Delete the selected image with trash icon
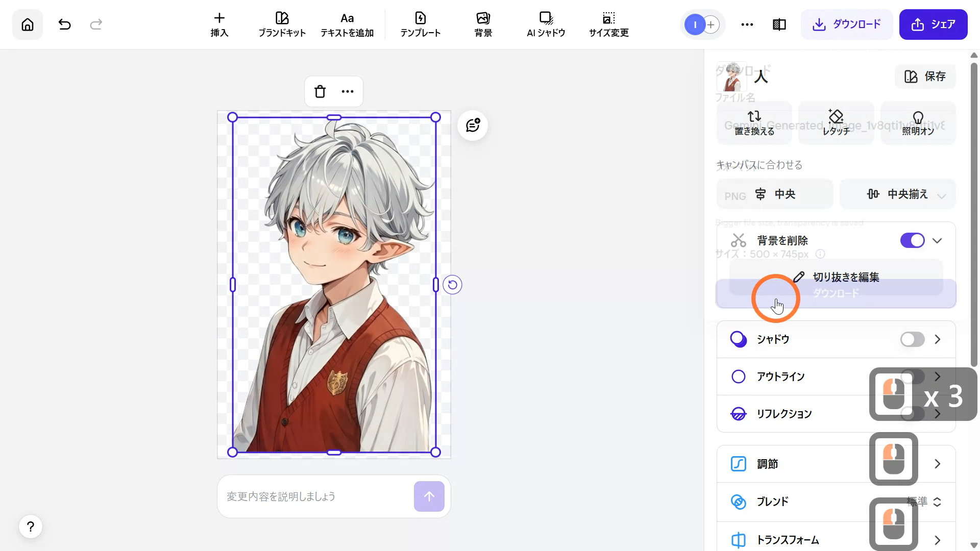 320,91
